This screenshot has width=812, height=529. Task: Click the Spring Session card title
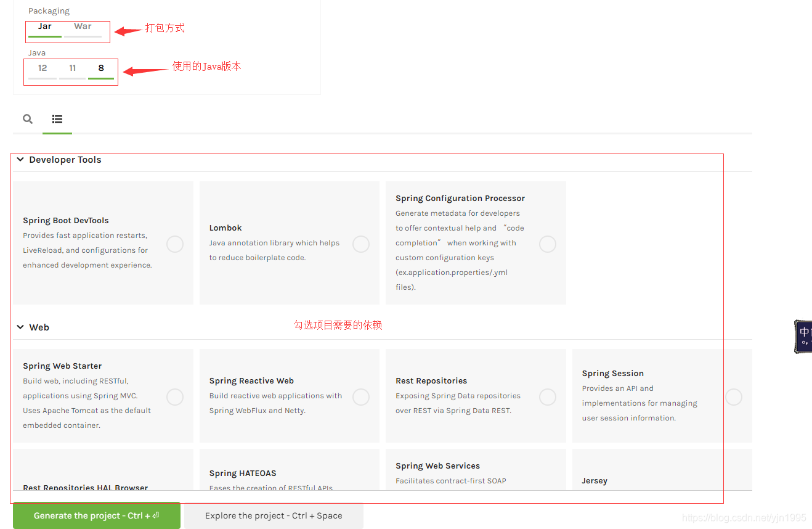tap(613, 374)
